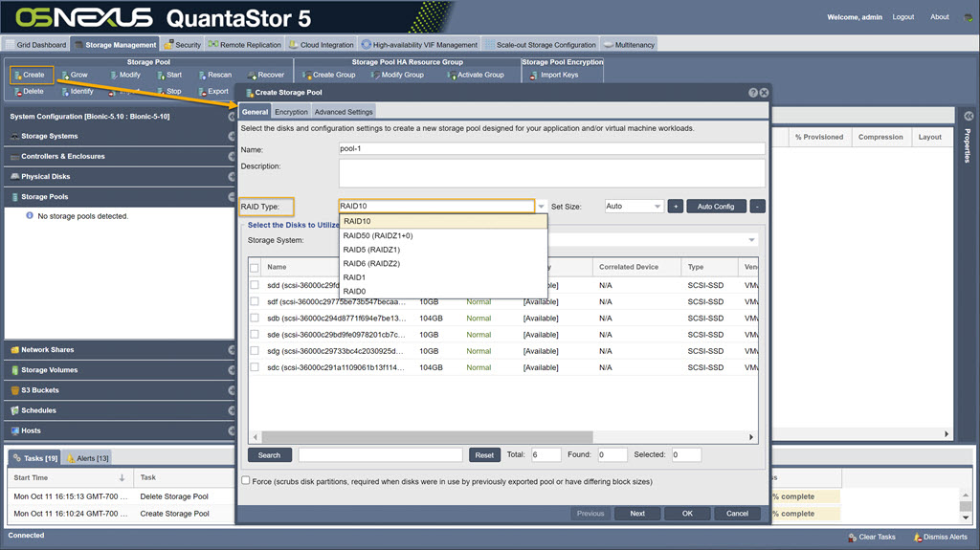Check the sdd disk row checkbox
Screen dimensions: 980x550
point(255,285)
